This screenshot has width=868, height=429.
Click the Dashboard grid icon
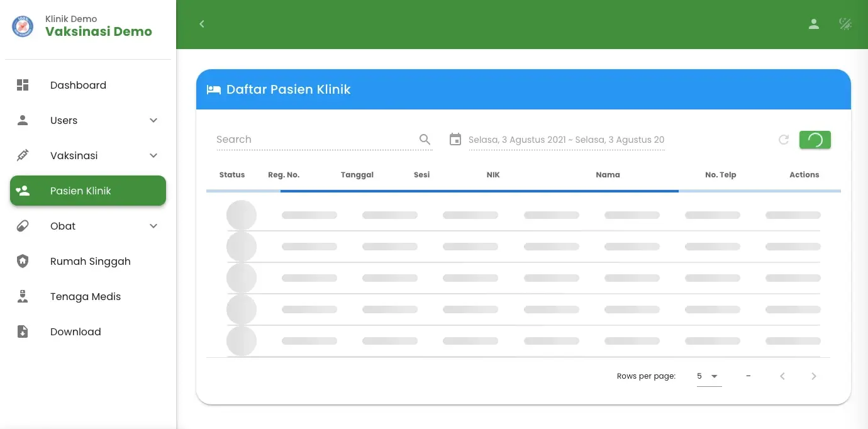(x=23, y=85)
